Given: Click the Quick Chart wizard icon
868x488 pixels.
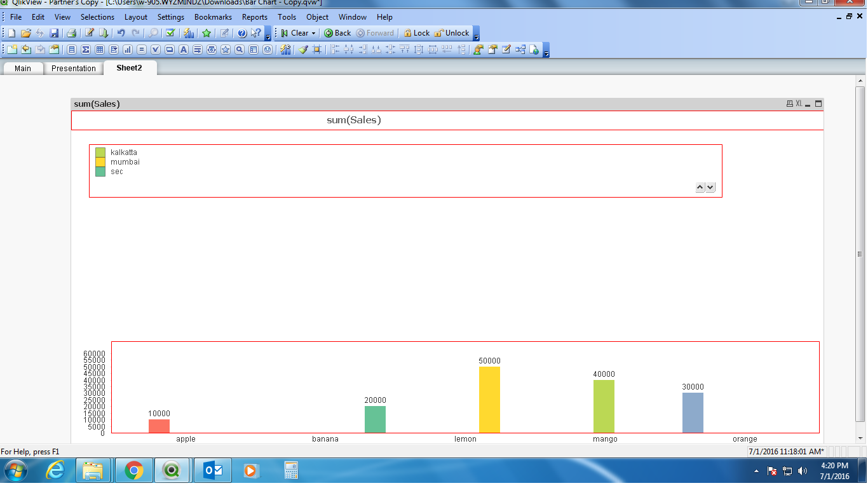Looking at the screenshot, I should (x=189, y=33).
